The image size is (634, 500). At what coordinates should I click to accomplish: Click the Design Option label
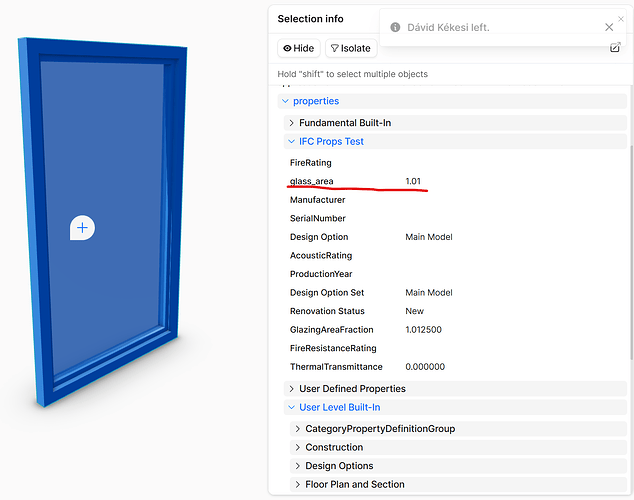(319, 237)
